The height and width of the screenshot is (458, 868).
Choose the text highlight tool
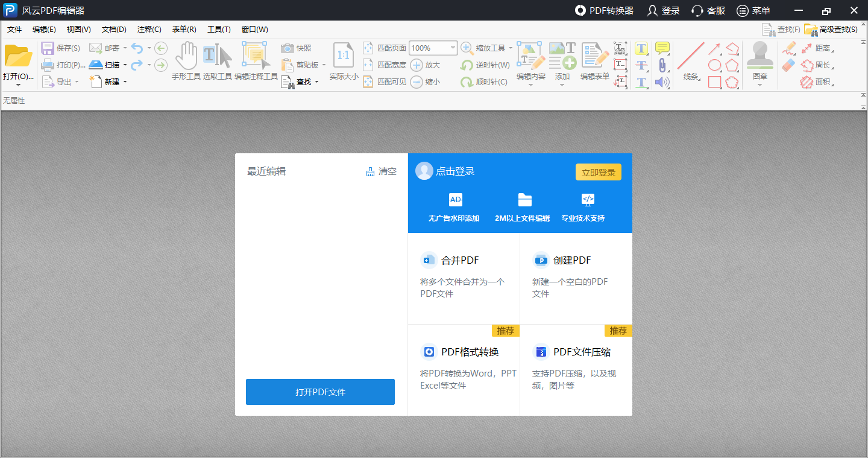pos(641,47)
